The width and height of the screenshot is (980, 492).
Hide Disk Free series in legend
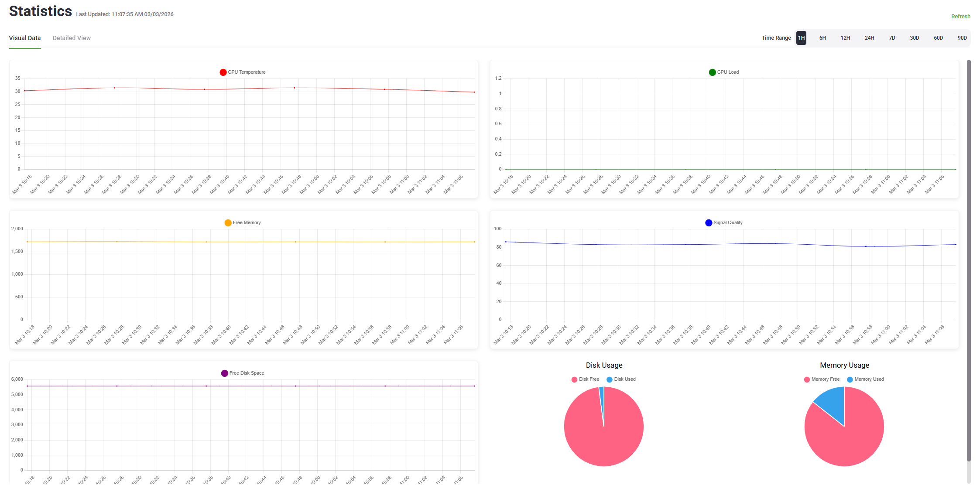[575, 379]
